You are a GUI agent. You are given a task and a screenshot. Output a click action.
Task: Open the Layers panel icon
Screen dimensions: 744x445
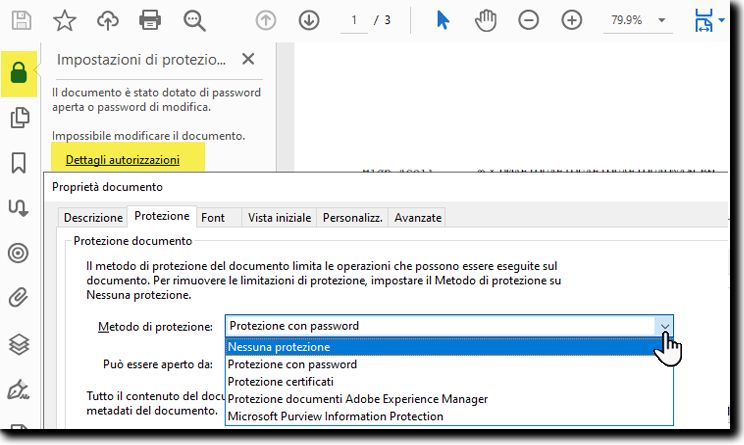[x=19, y=344]
